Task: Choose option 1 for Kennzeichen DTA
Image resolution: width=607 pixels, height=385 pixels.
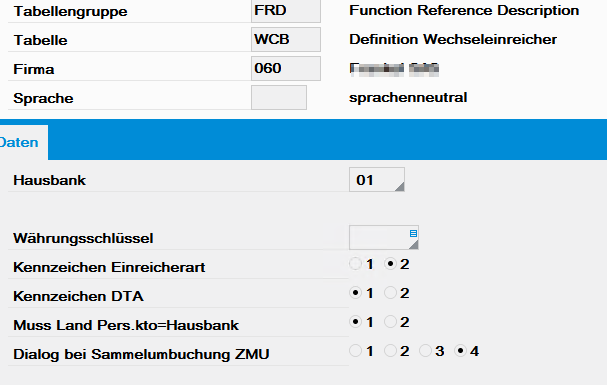Action: pyautogui.click(x=355, y=293)
